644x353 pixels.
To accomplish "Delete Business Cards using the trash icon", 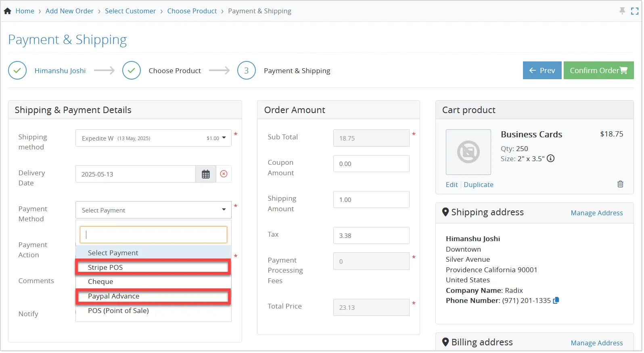I will point(620,184).
